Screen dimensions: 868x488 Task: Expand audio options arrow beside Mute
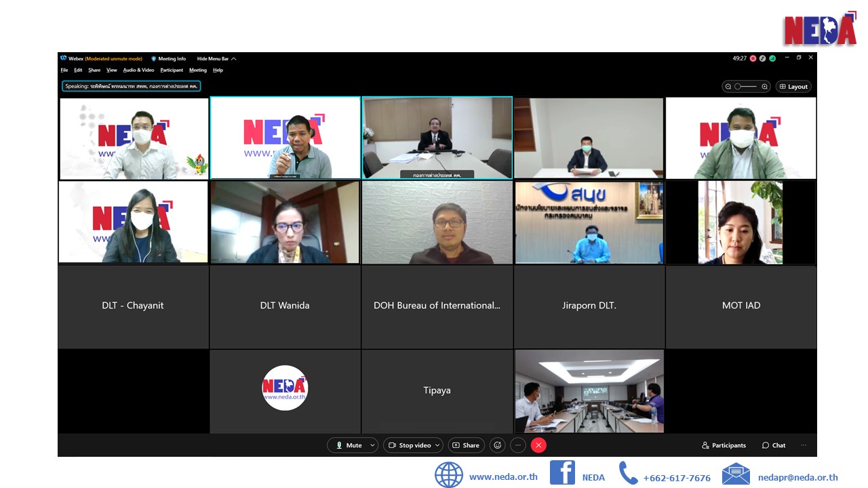(x=372, y=445)
